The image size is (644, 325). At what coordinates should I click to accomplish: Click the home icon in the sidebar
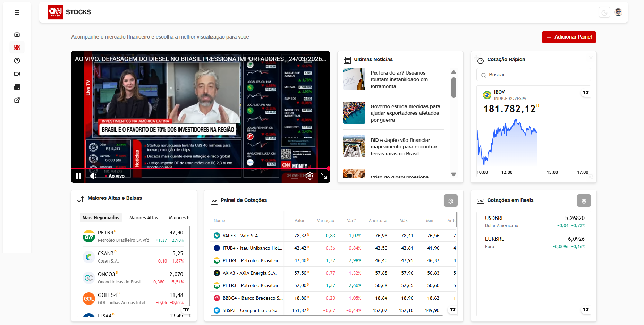pyautogui.click(x=17, y=34)
